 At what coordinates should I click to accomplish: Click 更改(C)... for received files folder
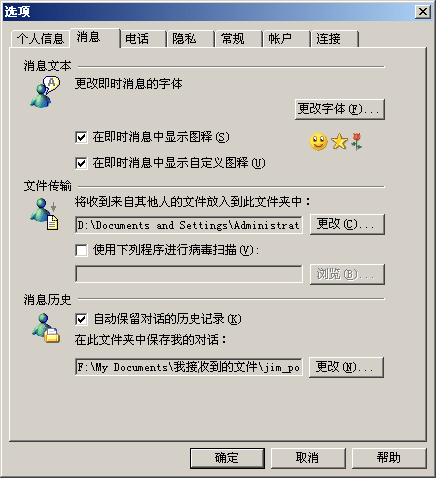point(347,224)
